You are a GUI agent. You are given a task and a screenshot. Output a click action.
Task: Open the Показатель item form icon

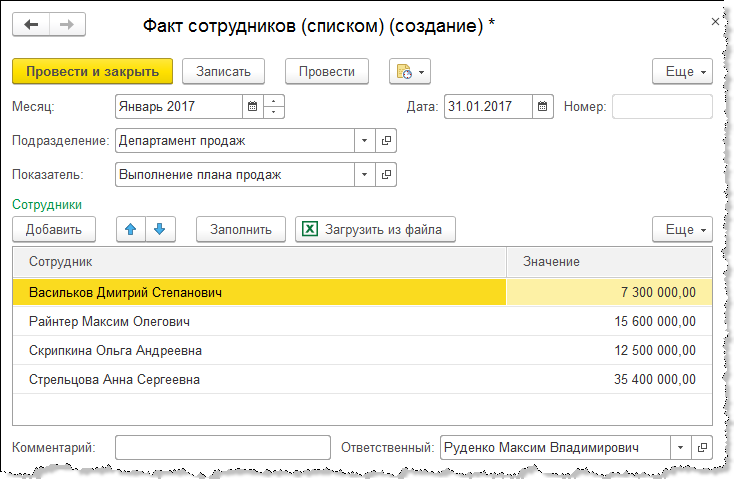[386, 175]
